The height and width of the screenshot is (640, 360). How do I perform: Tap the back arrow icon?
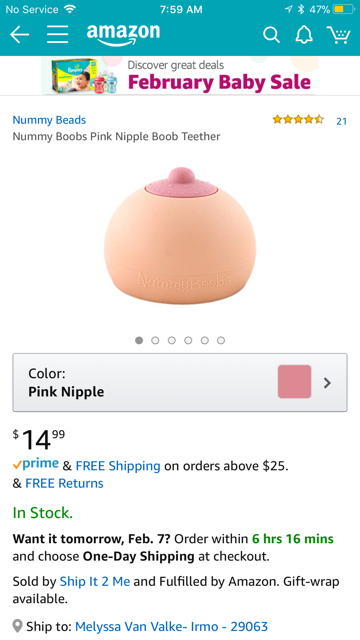point(20,35)
